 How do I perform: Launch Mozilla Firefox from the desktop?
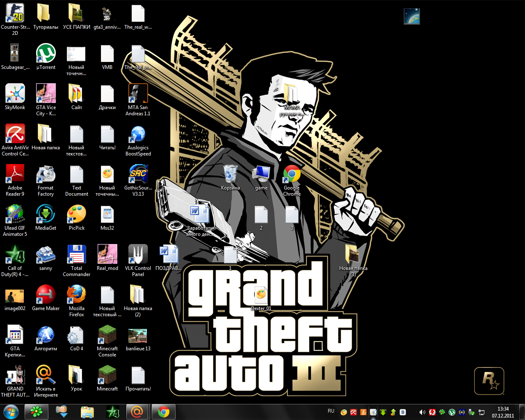pos(76,295)
